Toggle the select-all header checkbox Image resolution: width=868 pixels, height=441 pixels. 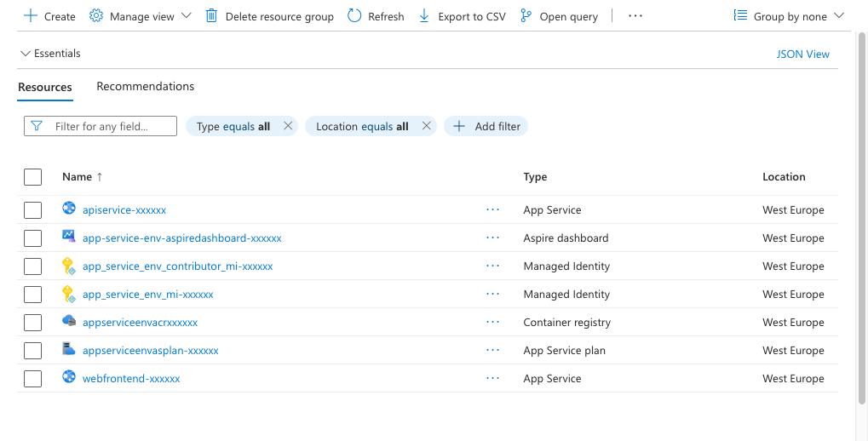point(32,177)
